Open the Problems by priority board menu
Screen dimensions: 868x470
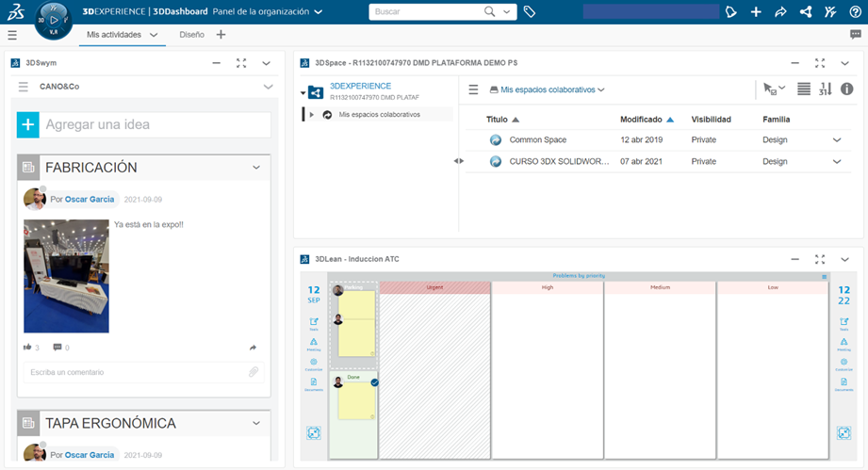[825, 277]
